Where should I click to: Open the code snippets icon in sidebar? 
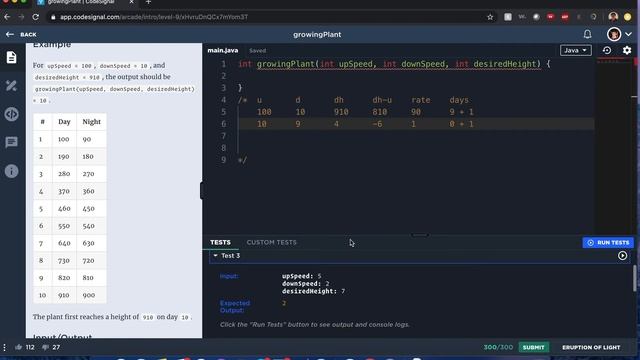[11, 114]
